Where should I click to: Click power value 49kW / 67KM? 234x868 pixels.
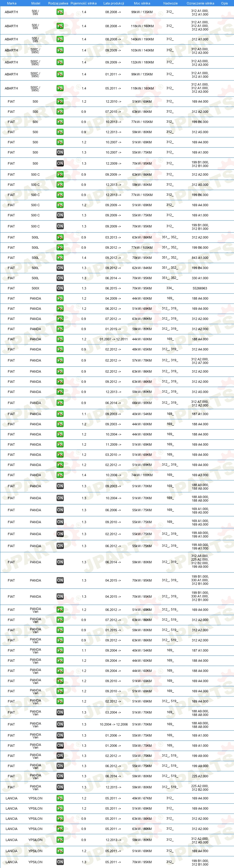142,798
